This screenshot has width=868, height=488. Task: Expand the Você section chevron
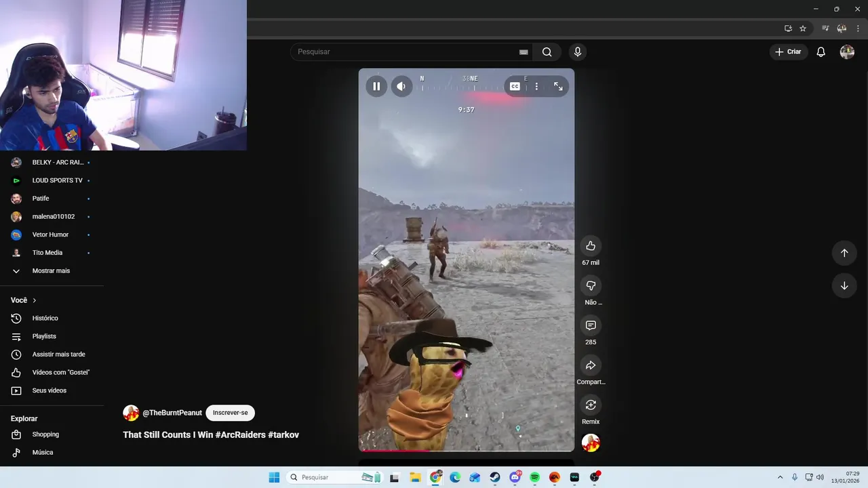pyautogui.click(x=35, y=300)
